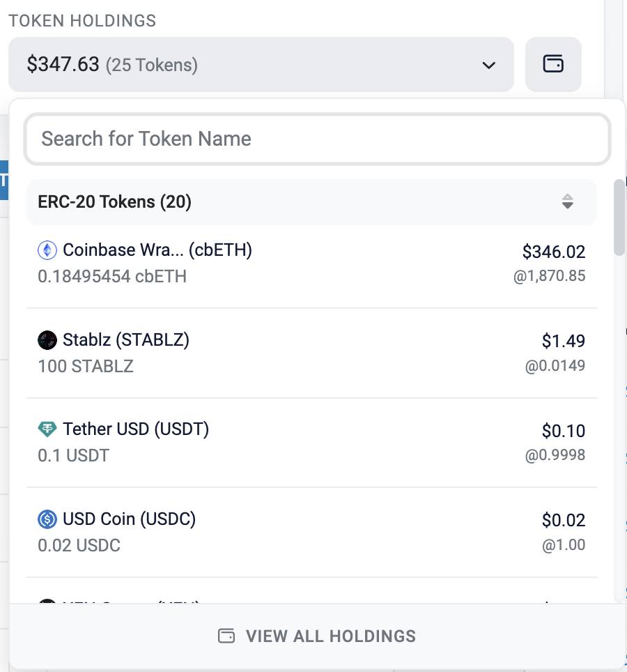This screenshot has height=672, width=627.
Task: Sort ERC-20 tokens using the sort arrows
Action: (568, 201)
